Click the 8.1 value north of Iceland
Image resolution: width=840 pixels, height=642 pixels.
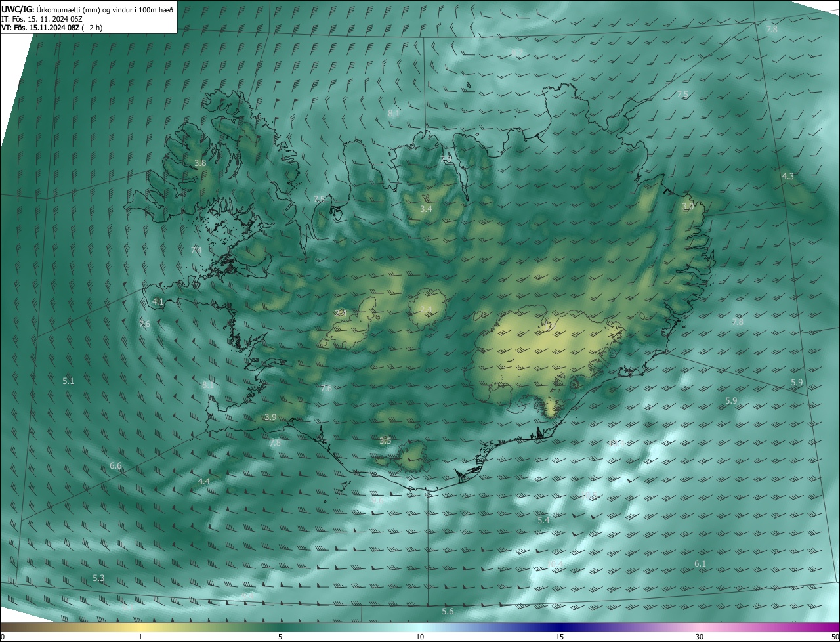(x=394, y=113)
